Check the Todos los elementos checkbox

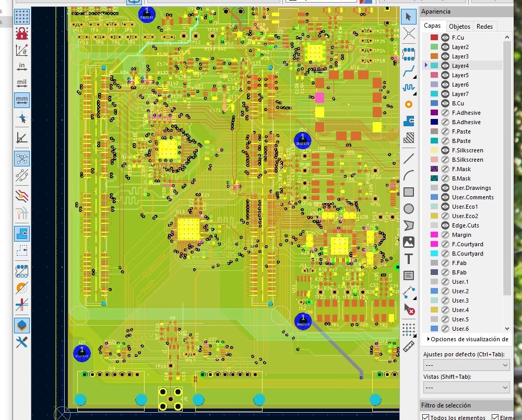(x=426, y=417)
